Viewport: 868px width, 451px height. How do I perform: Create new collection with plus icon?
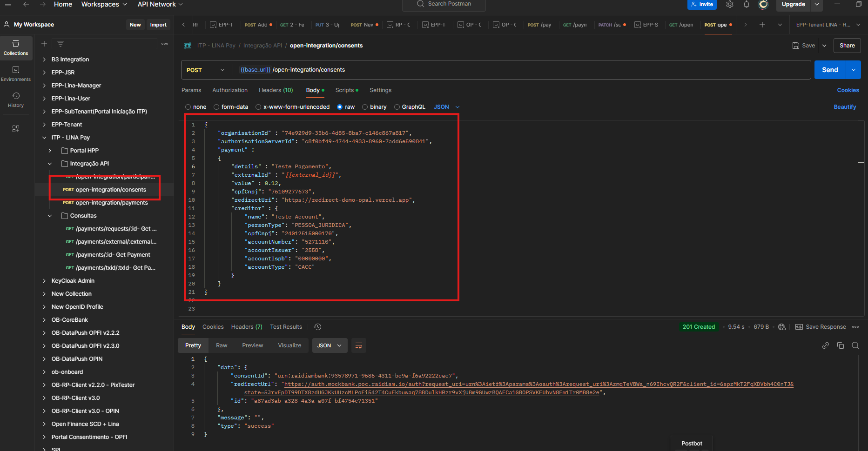44,44
